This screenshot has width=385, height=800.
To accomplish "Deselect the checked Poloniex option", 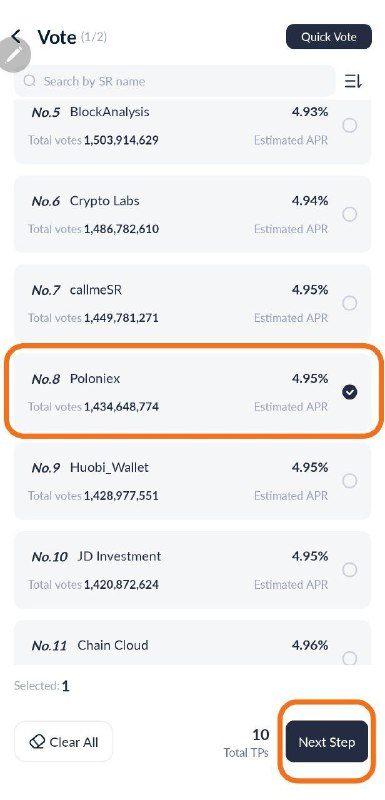I will point(349,392).
